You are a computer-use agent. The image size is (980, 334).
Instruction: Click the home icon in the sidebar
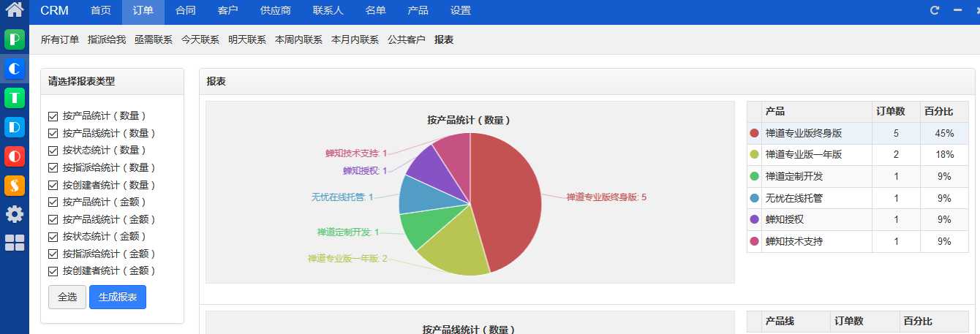click(x=15, y=10)
